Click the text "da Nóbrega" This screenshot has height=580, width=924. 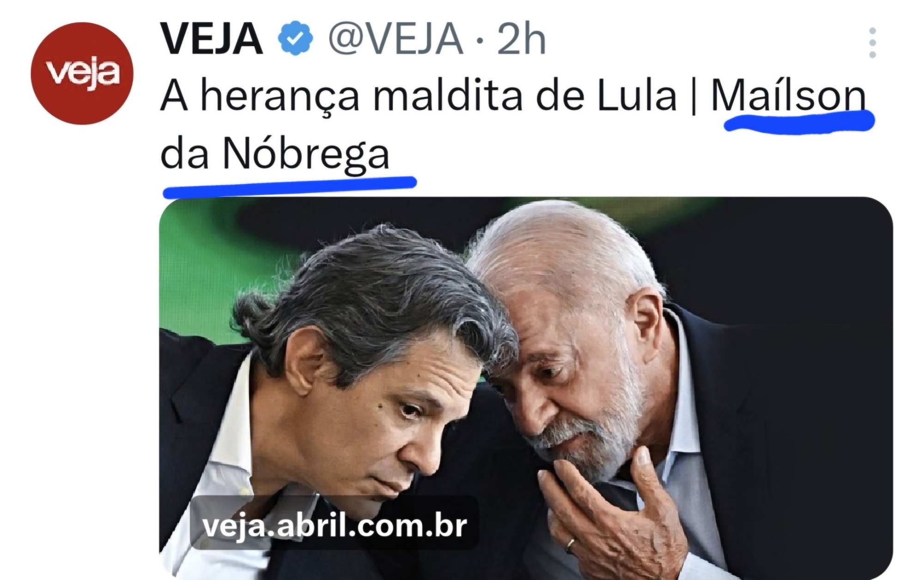coord(275,154)
